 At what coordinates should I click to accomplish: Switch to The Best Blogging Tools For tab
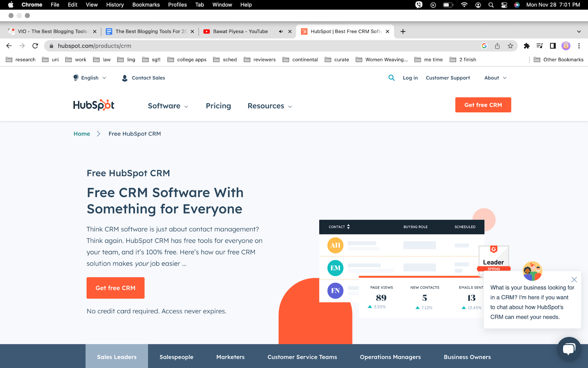click(x=151, y=31)
